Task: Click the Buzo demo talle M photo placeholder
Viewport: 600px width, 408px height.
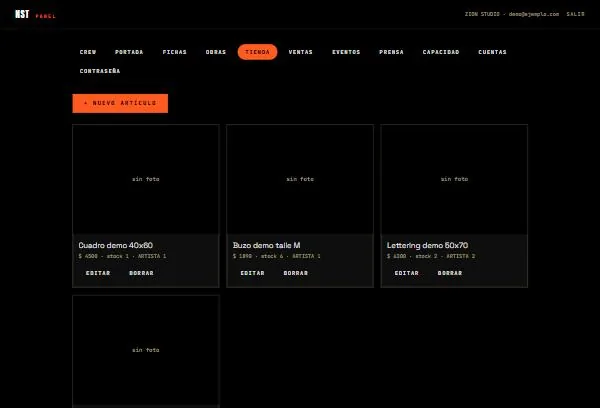Action: [x=300, y=179]
